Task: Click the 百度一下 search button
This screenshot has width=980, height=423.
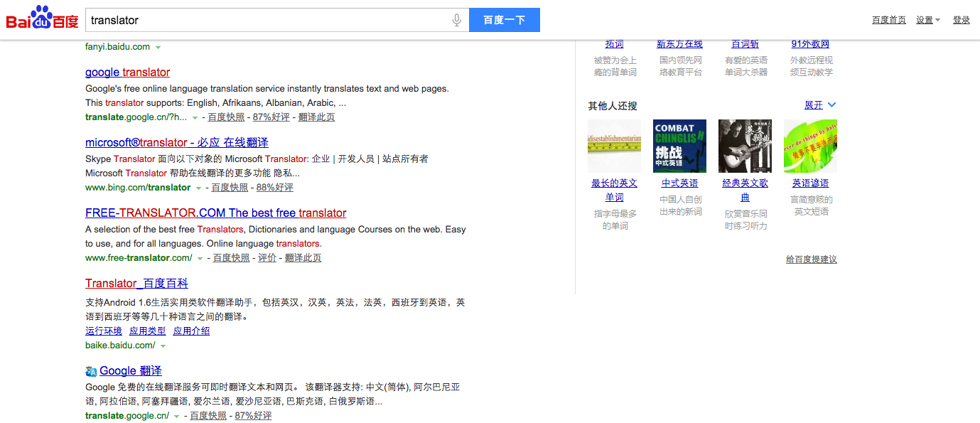Action: click(505, 20)
